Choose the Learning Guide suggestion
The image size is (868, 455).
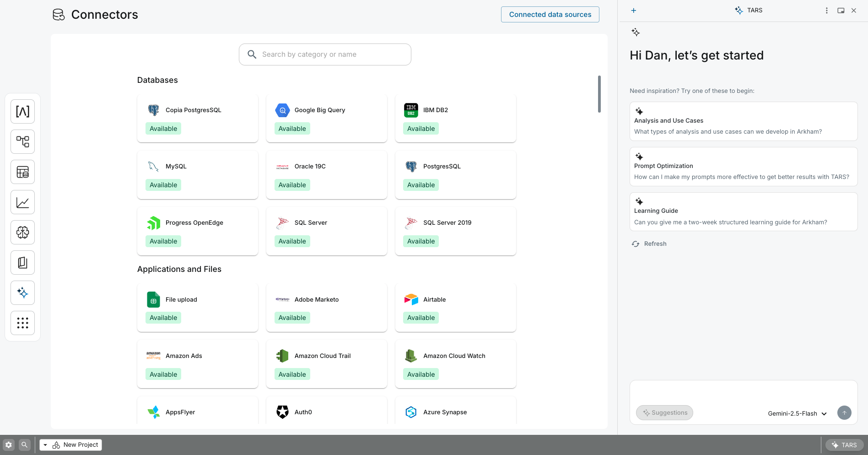pos(744,212)
